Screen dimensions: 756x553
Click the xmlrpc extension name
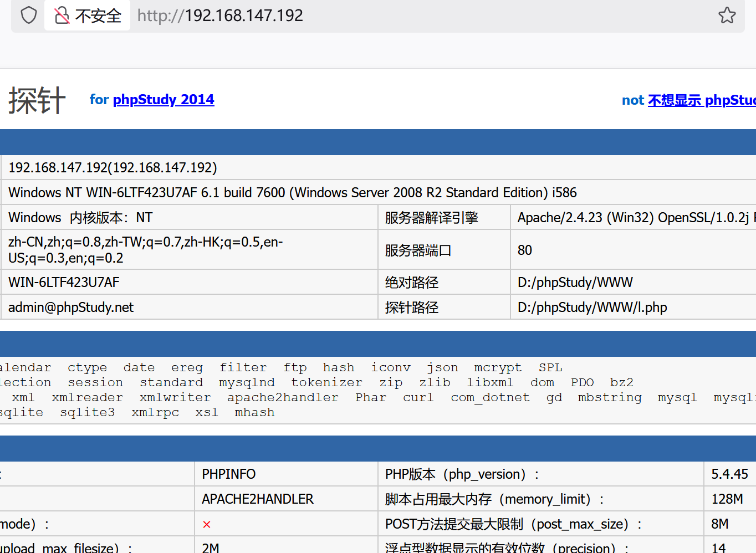pyautogui.click(x=155, y=412)
